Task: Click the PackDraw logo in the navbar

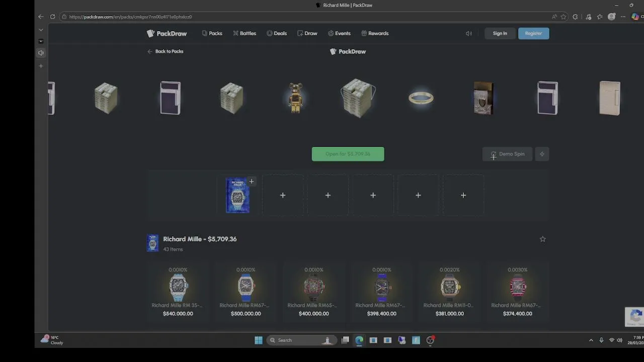Action: [x=167, y=34]
